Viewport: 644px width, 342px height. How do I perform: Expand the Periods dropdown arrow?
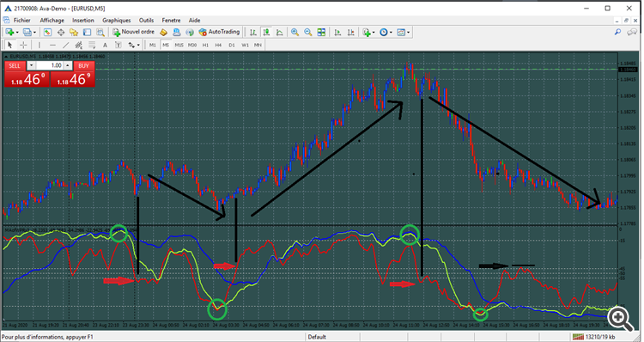(x=391, y=32)
